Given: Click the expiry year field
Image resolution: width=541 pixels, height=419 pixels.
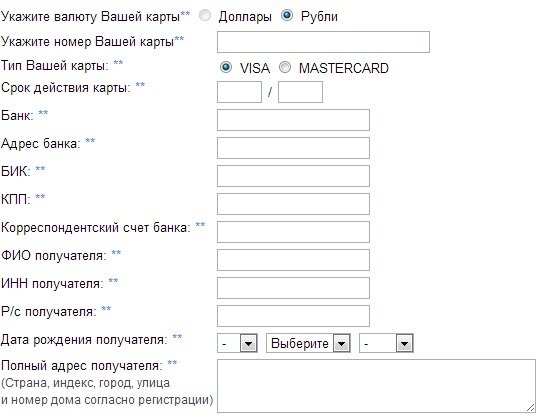Looking at the screenshot, I should click(x=301, y=92).
